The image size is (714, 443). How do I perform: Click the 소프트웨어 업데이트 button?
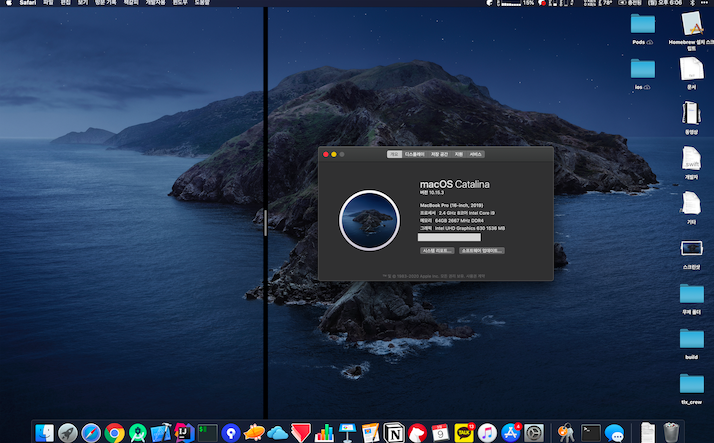tap(482, 250)
